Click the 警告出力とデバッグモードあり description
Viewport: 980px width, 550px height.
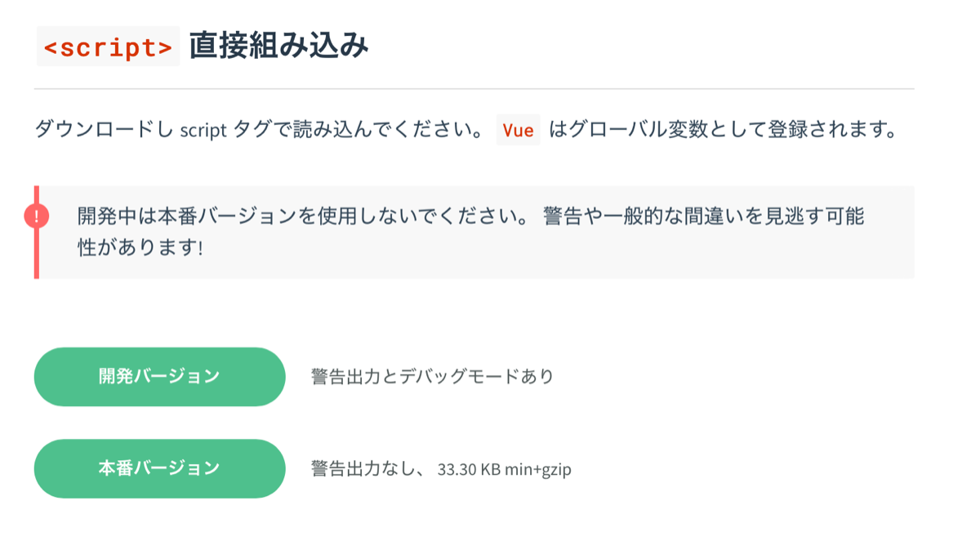pos(433,377)
